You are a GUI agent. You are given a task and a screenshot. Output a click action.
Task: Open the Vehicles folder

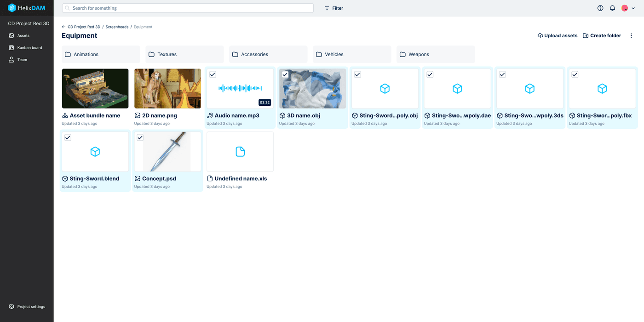click(x=352, y=54)
